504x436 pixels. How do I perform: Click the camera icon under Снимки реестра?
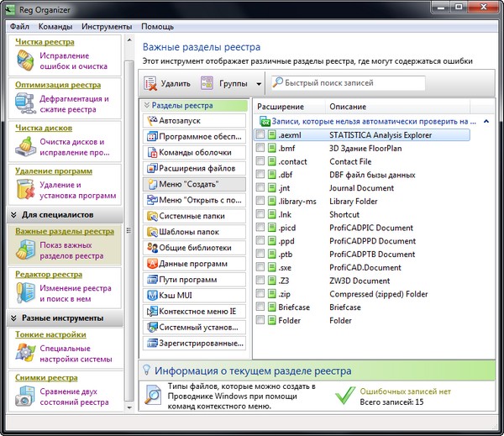click(x=26, y=397)
